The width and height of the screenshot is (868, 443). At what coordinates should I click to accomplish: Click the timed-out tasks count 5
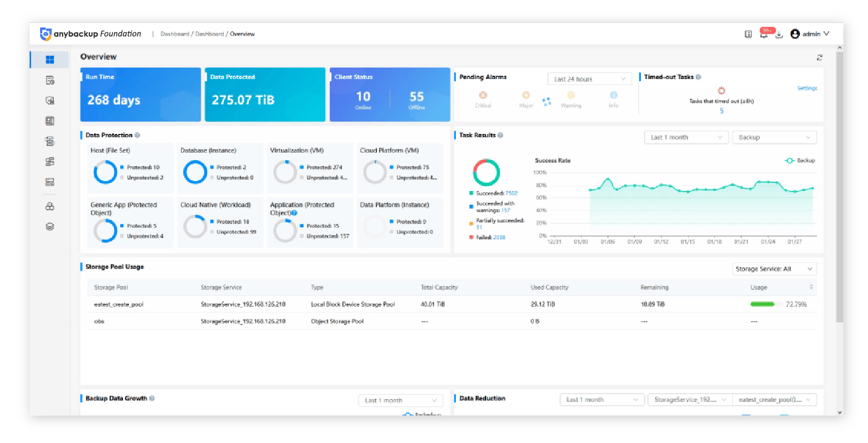(x=722, y=111)
